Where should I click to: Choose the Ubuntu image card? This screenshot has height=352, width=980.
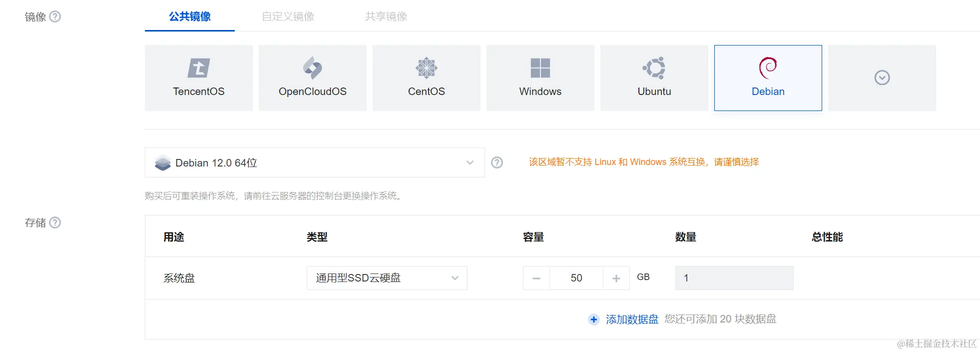click(654, 78)
